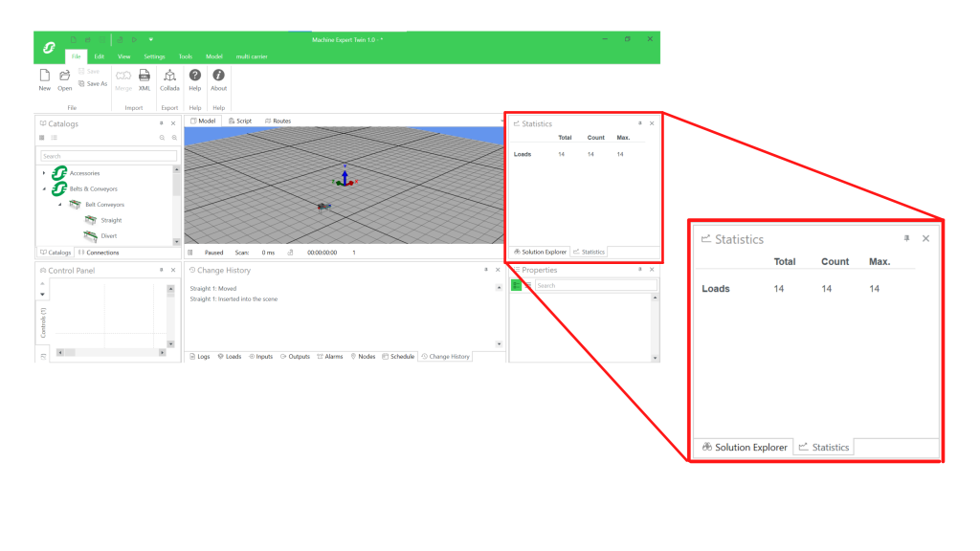Close the Change History pane

tap(498, 270)
